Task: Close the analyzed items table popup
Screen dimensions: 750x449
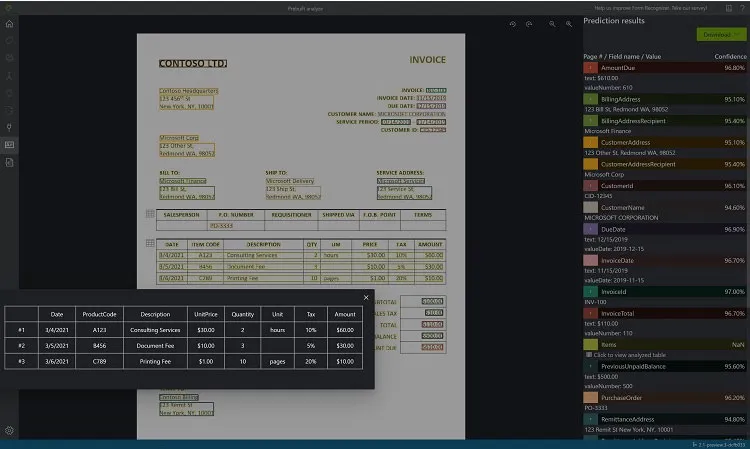Action: pos(366,297)
